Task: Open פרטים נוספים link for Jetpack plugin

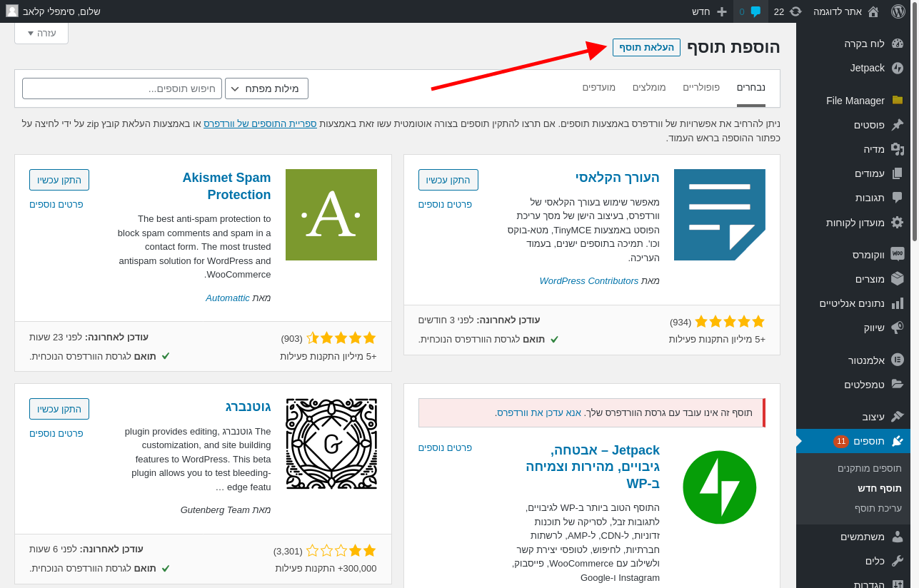Action: tap(445, 447)
